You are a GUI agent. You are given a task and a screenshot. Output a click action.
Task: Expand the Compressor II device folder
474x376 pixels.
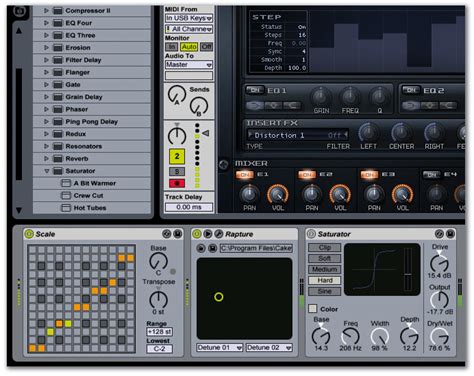click(46, 11)
